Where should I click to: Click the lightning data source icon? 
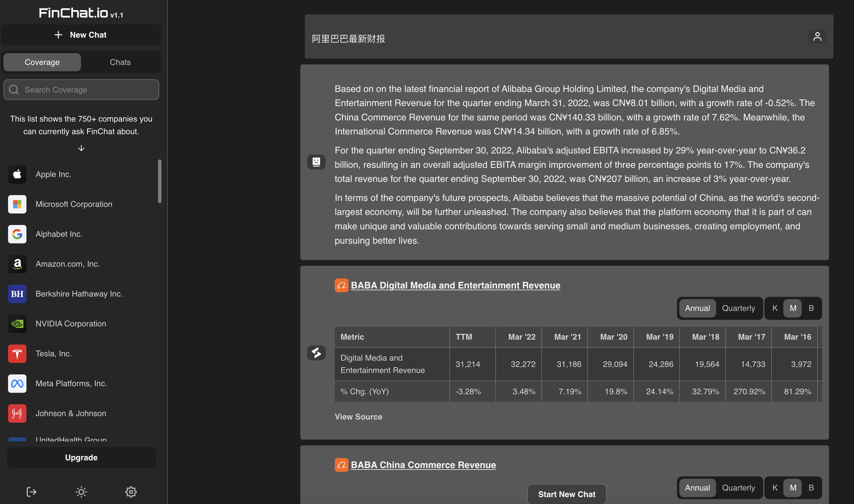point(316,353)
